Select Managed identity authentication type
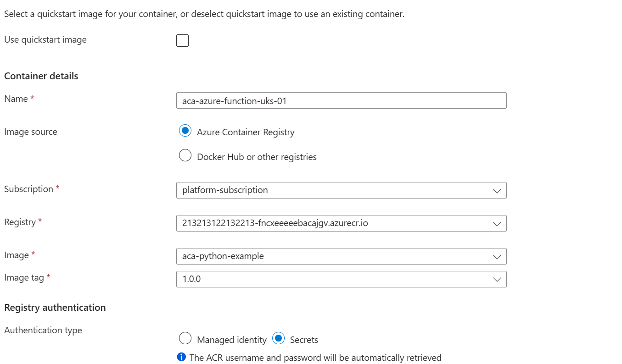622x364 pixels. pyautogui.click(x=185, y=339)
